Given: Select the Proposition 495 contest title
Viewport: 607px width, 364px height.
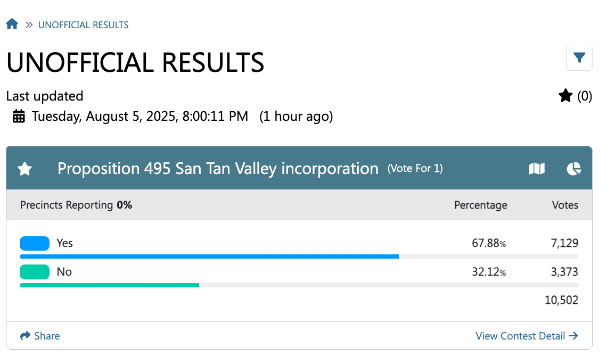Looking at the screenshot, I should pyautogui.click(x=217, y=169).
